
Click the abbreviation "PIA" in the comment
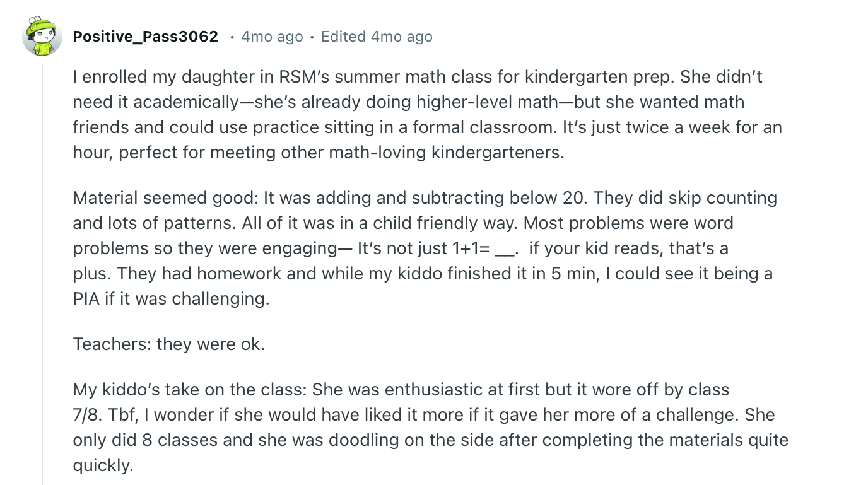pos(86,298)
